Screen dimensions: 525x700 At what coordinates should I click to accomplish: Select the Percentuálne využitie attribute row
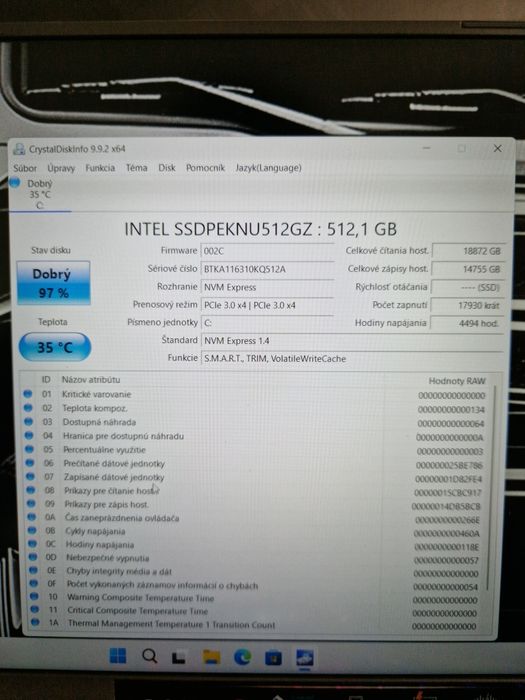(x=254, y=450)
